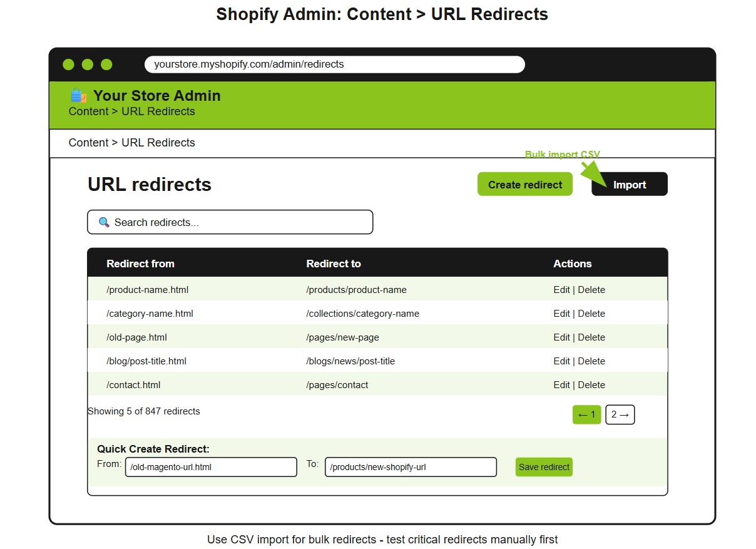Open the Import CSV button
The width and height of the screenshot is (756, 549).
(630, 184)
